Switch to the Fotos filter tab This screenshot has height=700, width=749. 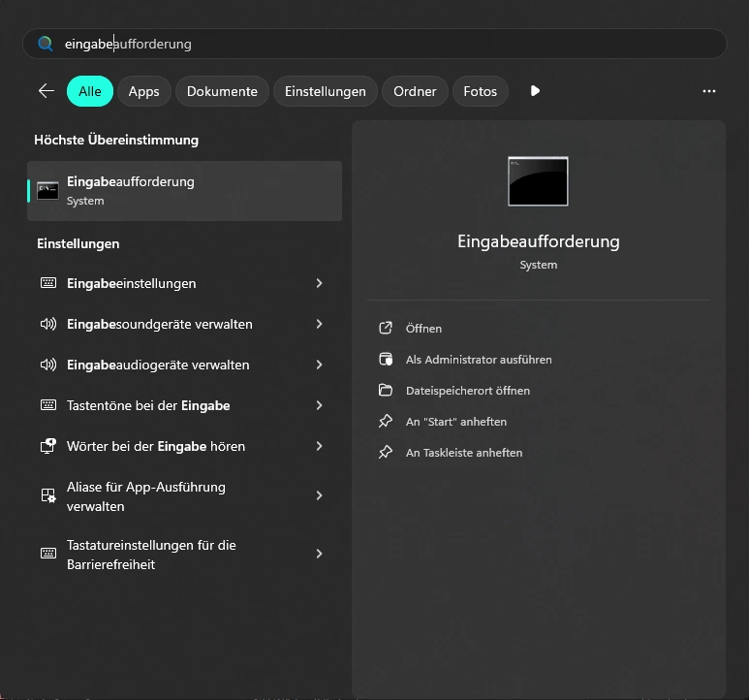point(480,91)
